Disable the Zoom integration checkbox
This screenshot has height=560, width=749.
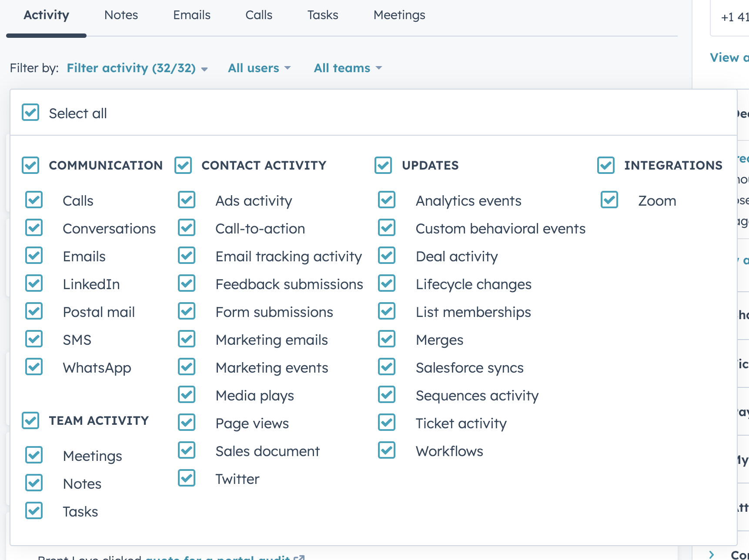click(x=609, y=200)
